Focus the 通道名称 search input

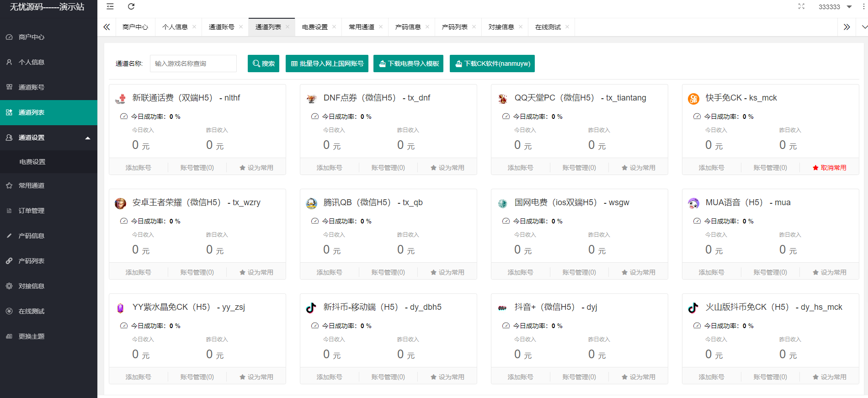point(193,64)
